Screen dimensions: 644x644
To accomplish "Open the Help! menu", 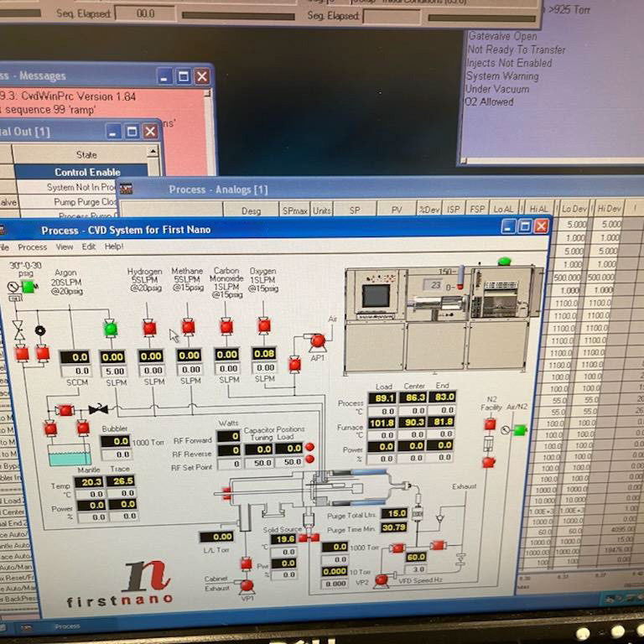I will tap(114, 247).
